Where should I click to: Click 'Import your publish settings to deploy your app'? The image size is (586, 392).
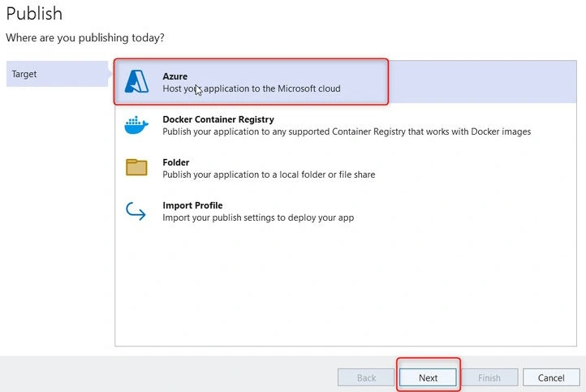(x=258, y=218)
